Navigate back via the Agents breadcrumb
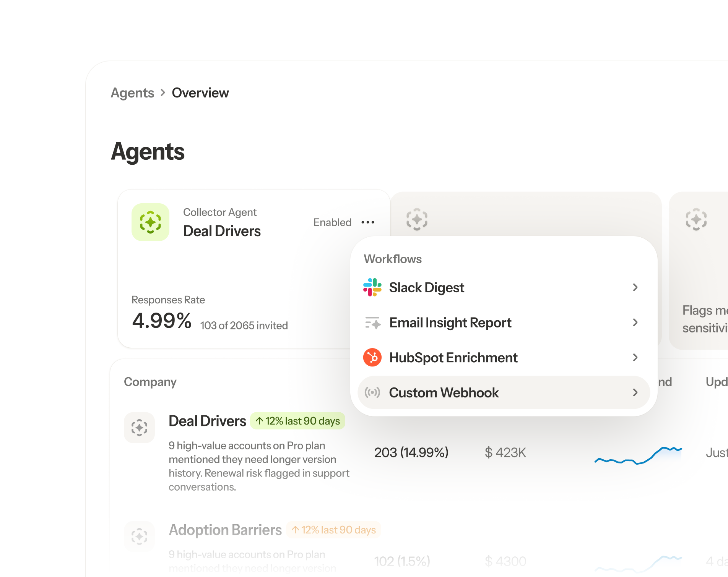Screen dimensions: 728x577 pyautogui.click(x=132, y=92)
